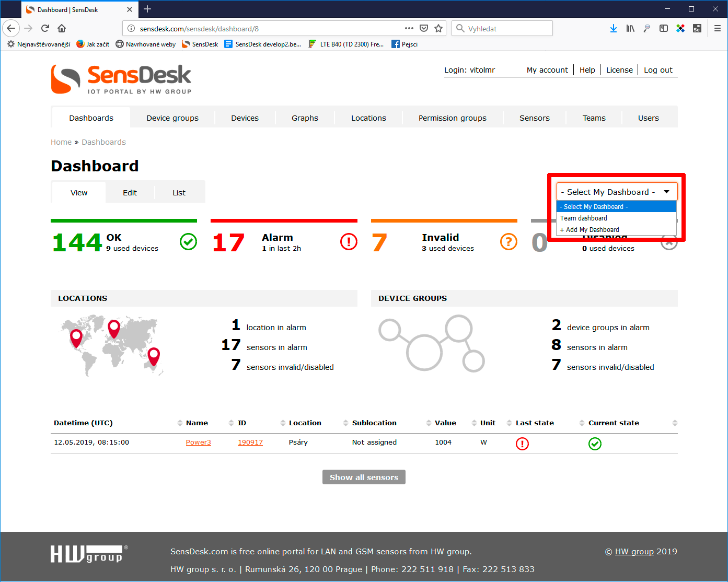Click the site information icon in address bar
Viewport: 728px width, 582px height.
click(x=131, y=28)
